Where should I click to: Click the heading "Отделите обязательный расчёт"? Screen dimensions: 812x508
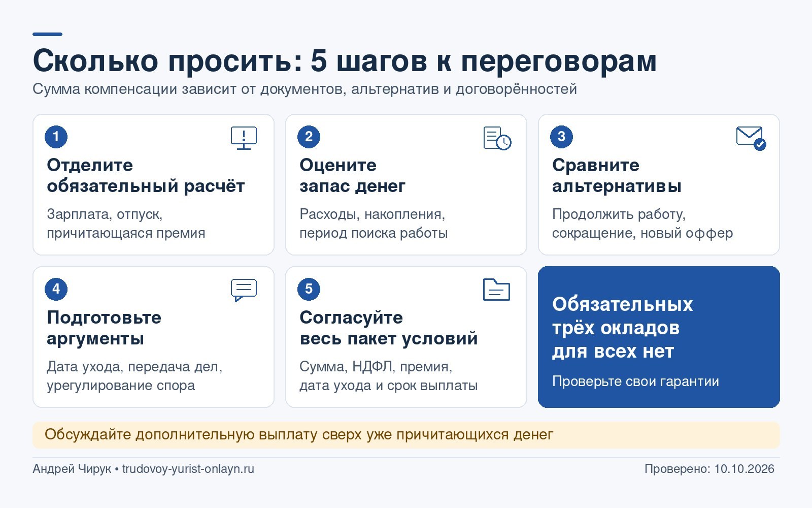[x=146, y=176]
